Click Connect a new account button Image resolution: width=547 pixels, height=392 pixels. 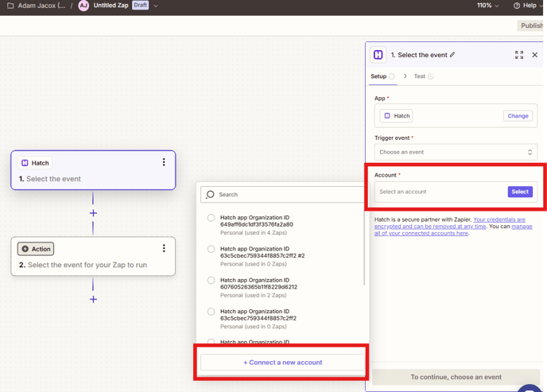tap(282, 363)
